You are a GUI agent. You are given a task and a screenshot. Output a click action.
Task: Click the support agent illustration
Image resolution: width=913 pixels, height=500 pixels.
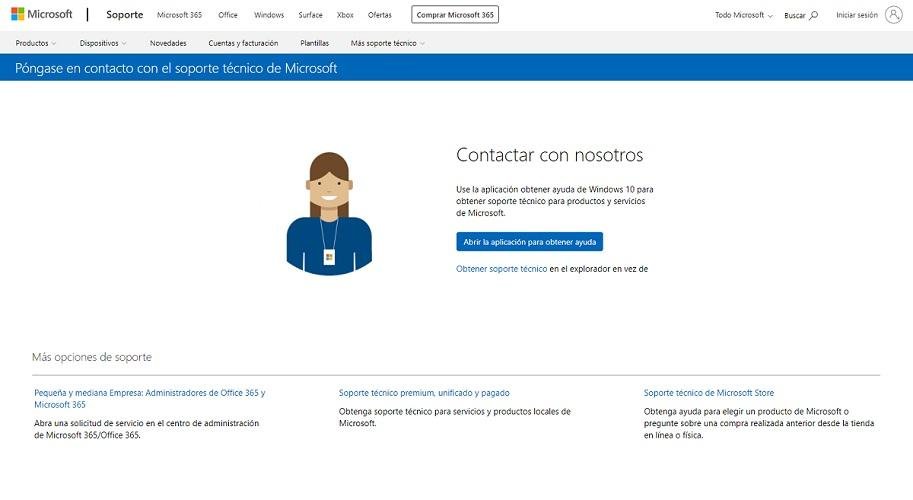tap(329, 214)
